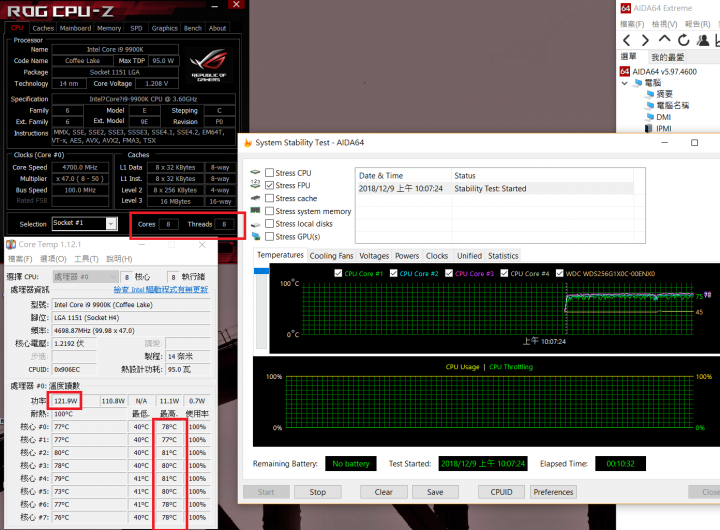This screenshot has width=720, height=530.
Task: Open Core Temp 說明(H) menu
Action: [119, 259]
